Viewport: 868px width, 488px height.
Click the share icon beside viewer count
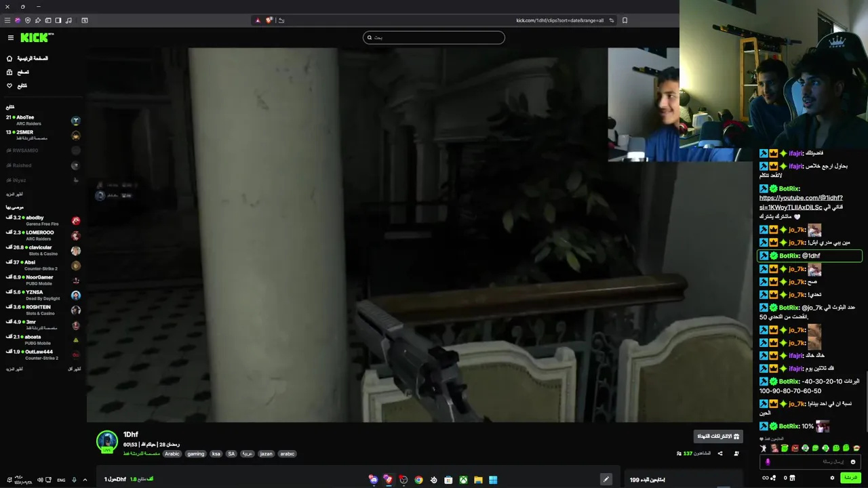[x=719, y=453]
